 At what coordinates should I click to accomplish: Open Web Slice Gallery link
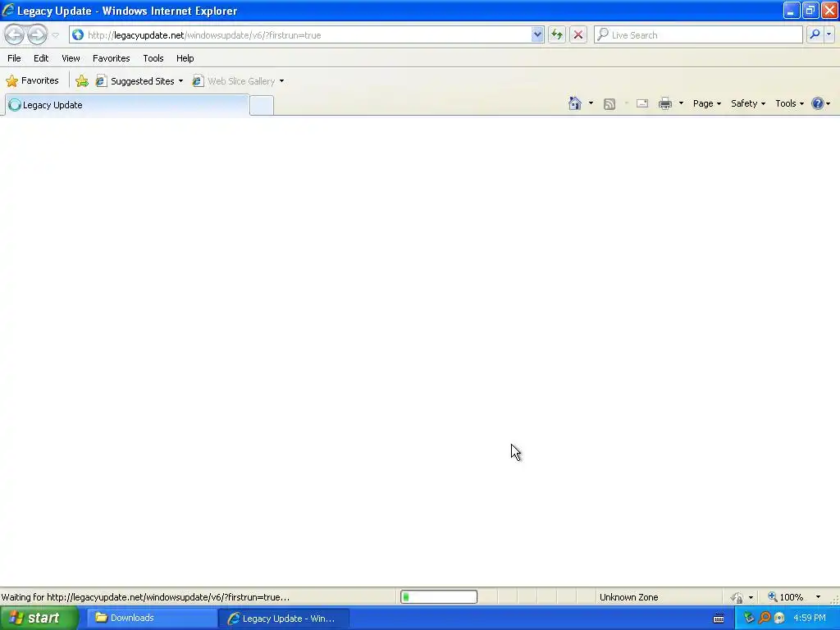click(x=241, y=81)
